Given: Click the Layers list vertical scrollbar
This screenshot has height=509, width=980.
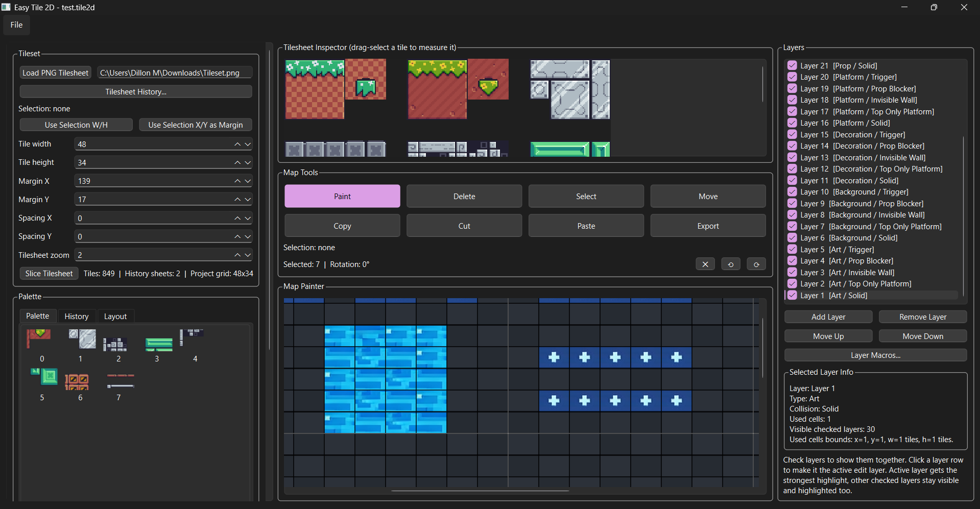Looking at the screenshot, I should (x=963, y=216).
